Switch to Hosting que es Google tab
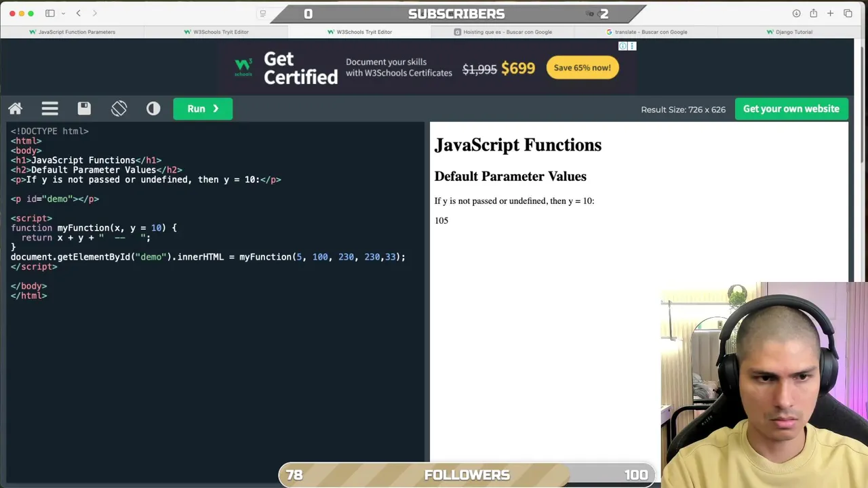Screen dimensions: 868x488 (x=502, y=32)
